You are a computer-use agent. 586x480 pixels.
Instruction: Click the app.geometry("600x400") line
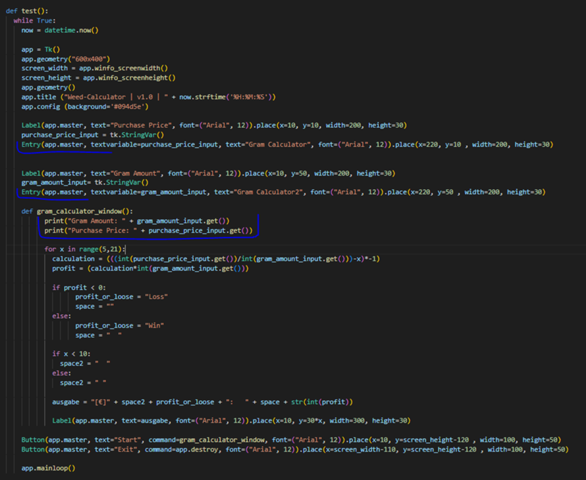pos(66,59)
